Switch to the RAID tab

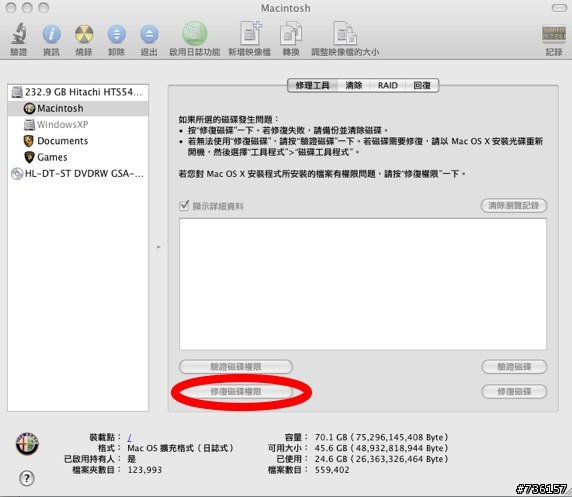coord(388,85)
